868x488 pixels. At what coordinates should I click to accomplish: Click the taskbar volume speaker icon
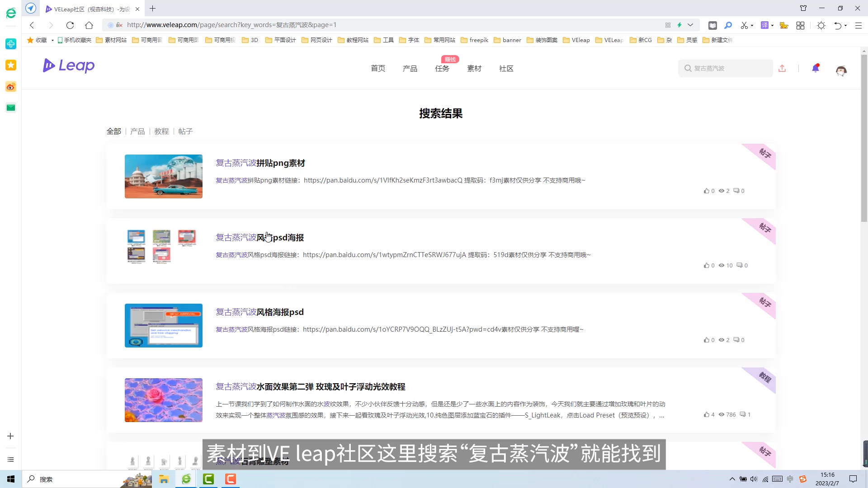click(x=754, y=479)
